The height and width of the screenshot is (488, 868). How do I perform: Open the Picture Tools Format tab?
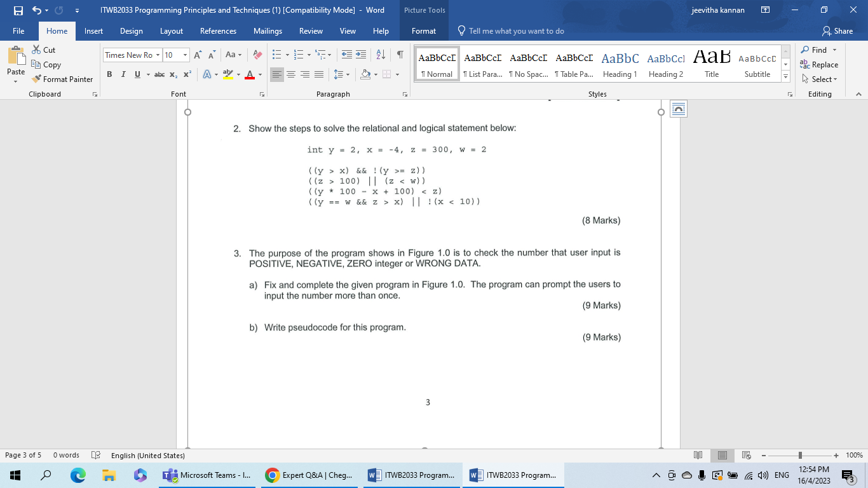point(424,31)
